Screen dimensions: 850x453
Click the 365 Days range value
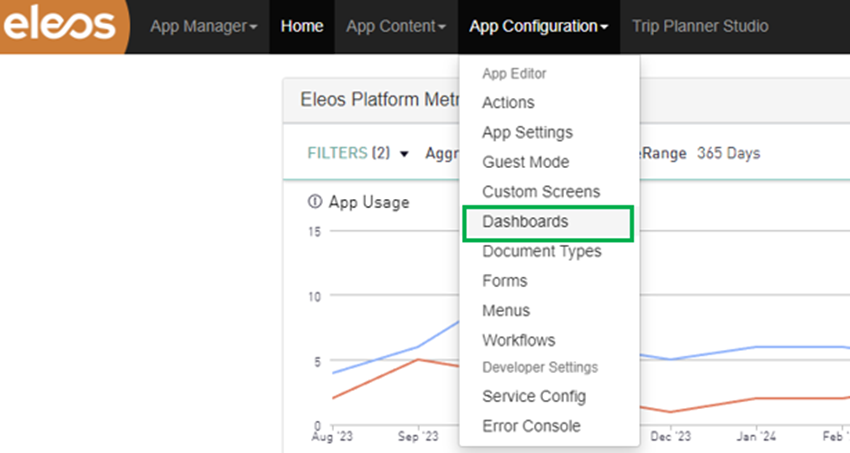[729, 153]
